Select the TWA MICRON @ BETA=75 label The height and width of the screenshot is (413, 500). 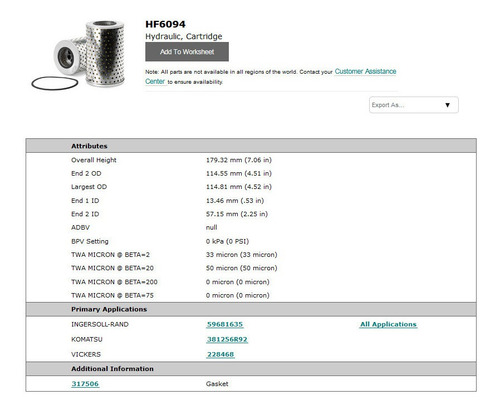[112, 295]
